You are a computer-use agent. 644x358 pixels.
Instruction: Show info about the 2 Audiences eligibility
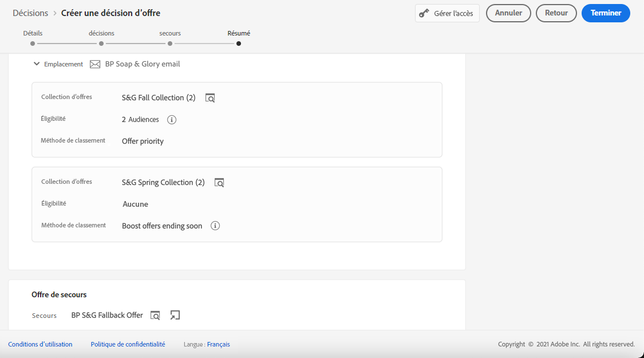pos(172,120)
